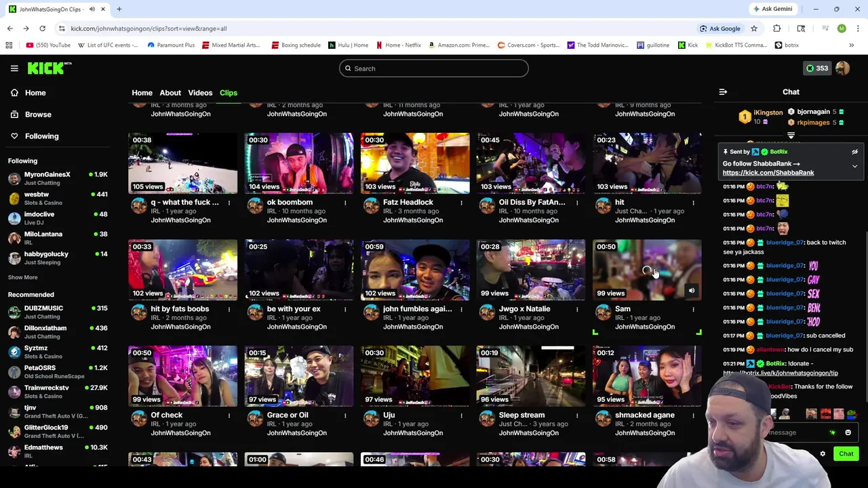
Task: Open Chrome three-dot menu
Action: [x=858, y=28]
